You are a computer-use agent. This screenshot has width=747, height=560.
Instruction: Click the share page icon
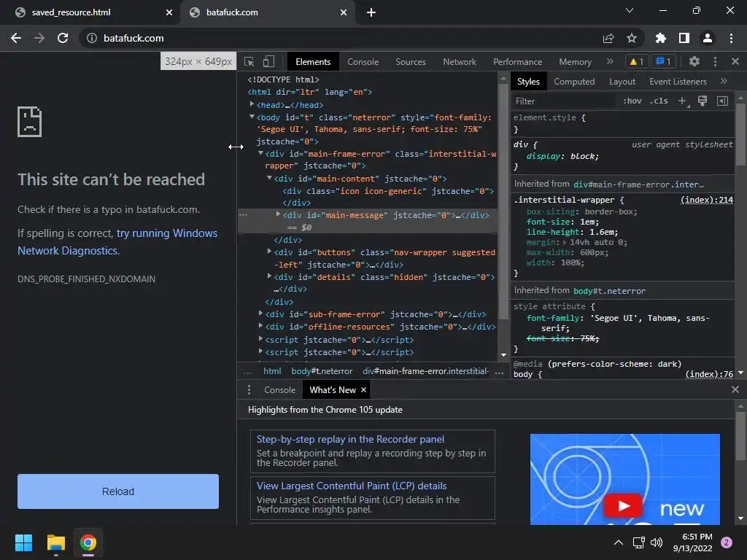(608, 38)
